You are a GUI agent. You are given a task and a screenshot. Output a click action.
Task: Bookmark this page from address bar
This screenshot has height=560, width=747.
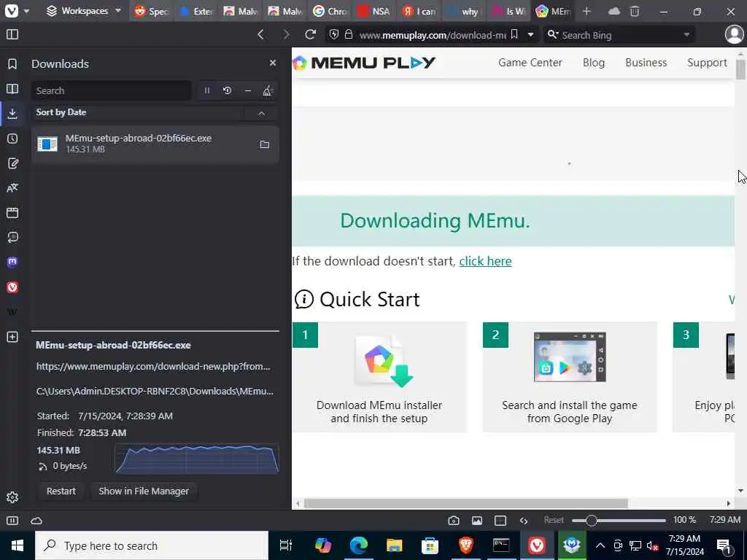514,34
